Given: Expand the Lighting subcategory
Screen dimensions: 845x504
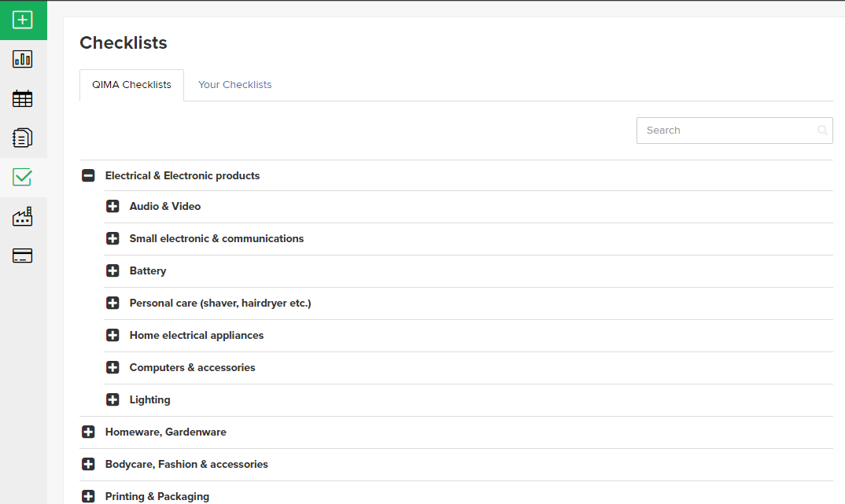Looking at the screenshot, I should [x=113, y=399].
